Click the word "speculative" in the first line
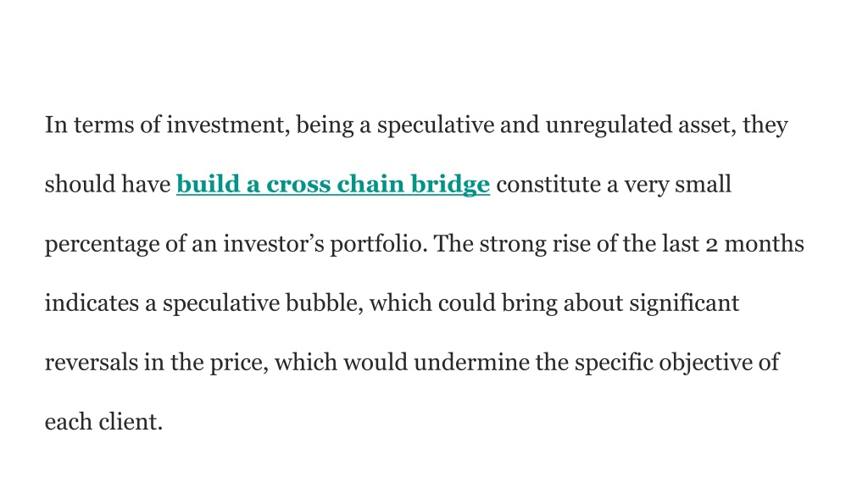Image resolution: width=868 pixels, height=488 pixels. pos(436,125)
